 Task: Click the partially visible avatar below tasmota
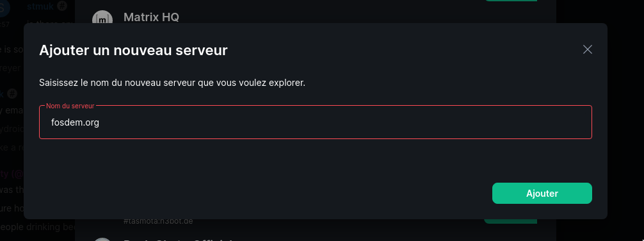point(102,239)
